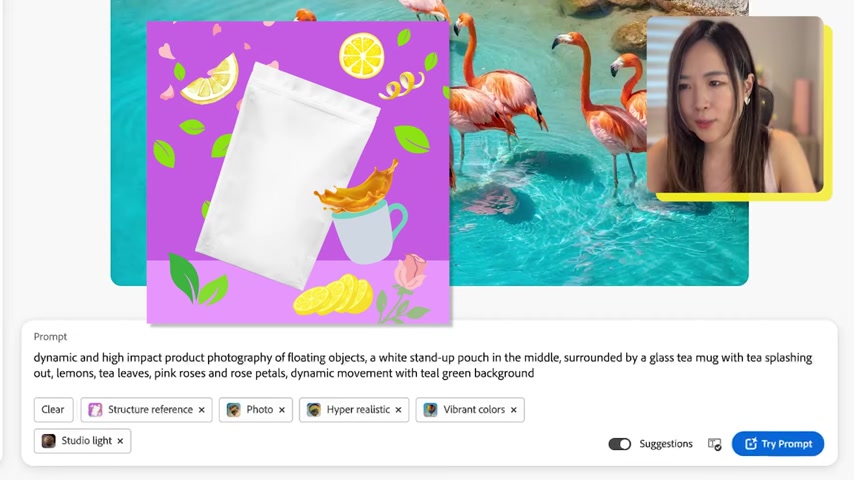Remove the Vibrant colors tag
Viewport: 854px width, 480px height.
pyautogui.click(x=514, y=410)
